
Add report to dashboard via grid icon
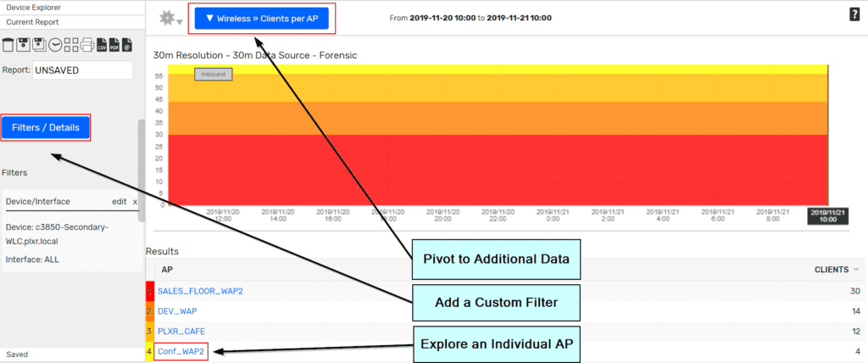(x=71, y=45)
